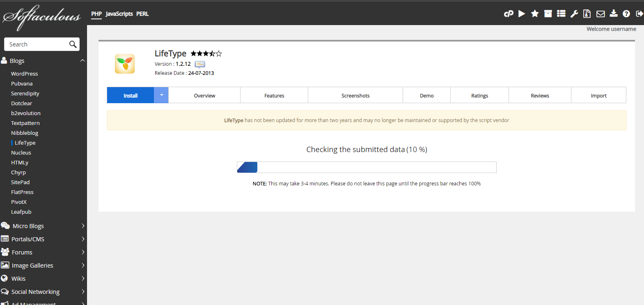Open WordPress in the Blogs list
This screenshot has height=305, width=644.
(x=24, y=74)
